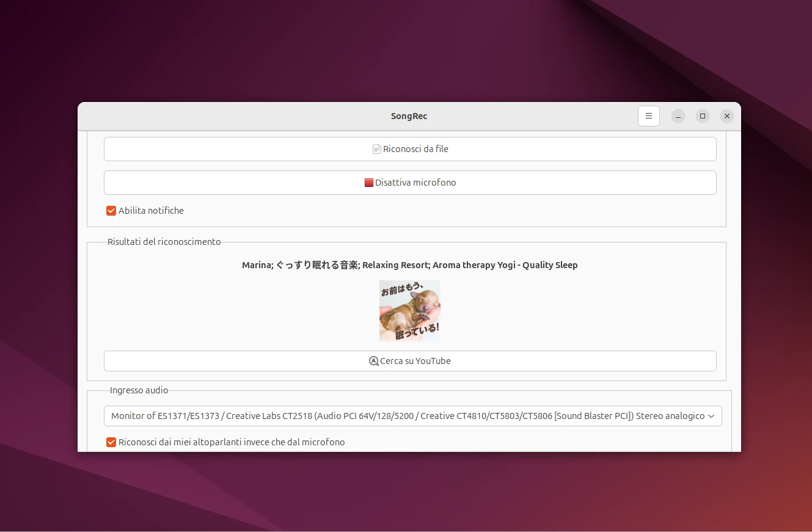This screenshot has width=812, height=532.
Task: Untick the Abilita notifiche checkbox
Action: (x=111, y=211)
